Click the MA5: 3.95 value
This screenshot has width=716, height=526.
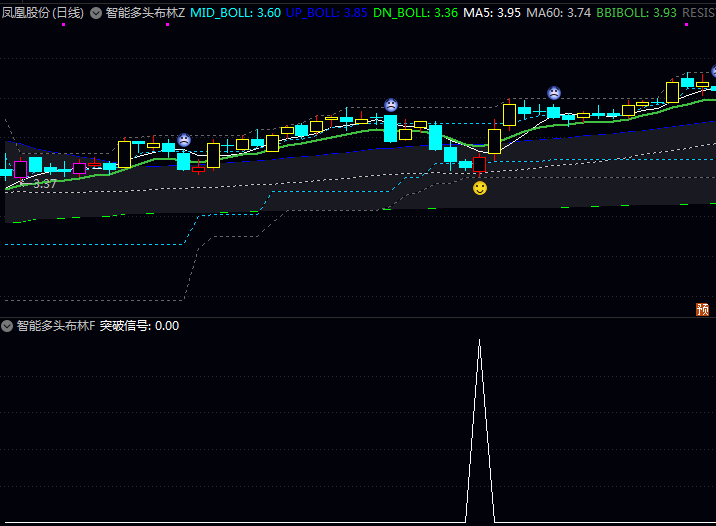(492, 13)
